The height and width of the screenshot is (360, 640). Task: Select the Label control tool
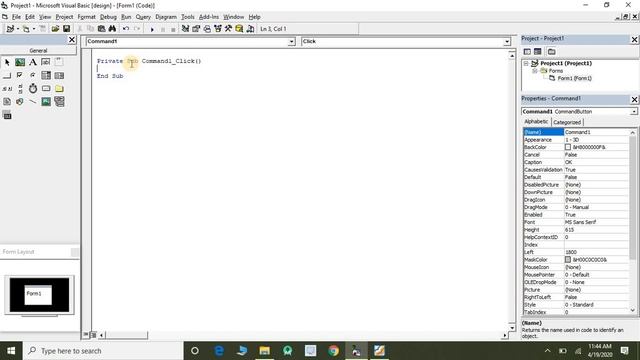point(33,62)
